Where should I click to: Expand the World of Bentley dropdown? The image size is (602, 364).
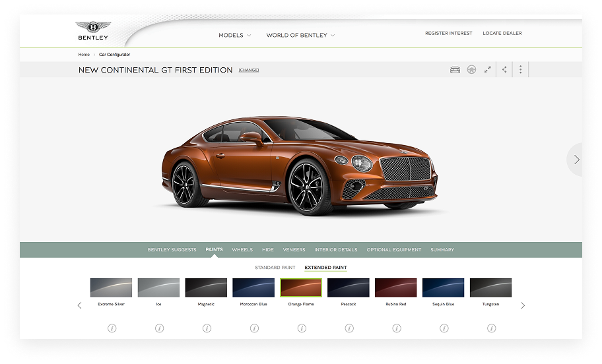(300, 36)
